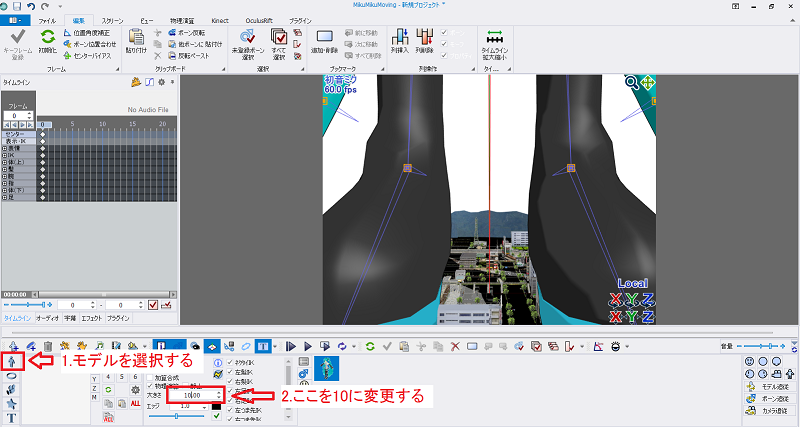Toggle the プロパティ checkbox in 列操作 group
Image resolution: width=800 pixels, height=427 pixels.
tap(444, 55)
